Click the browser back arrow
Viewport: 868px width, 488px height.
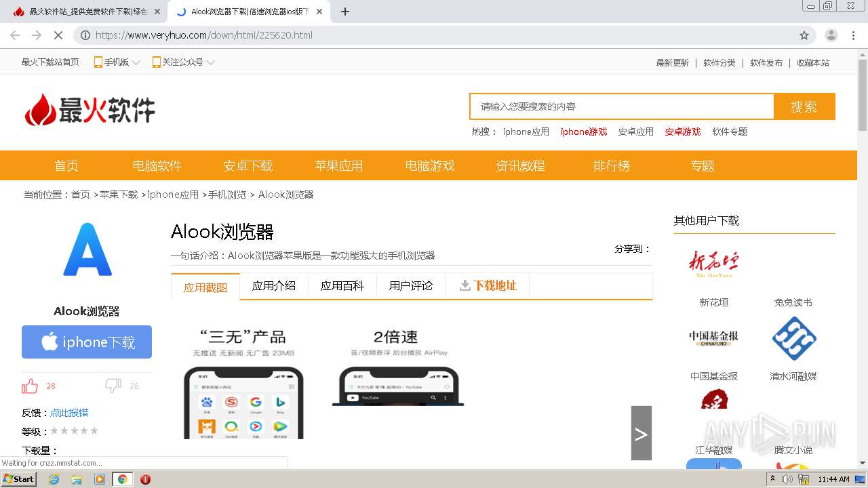pyautogui.click(x=15, y=35)
